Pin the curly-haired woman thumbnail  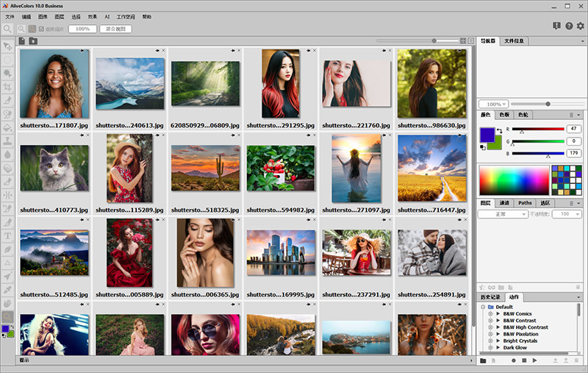(82, 50)
